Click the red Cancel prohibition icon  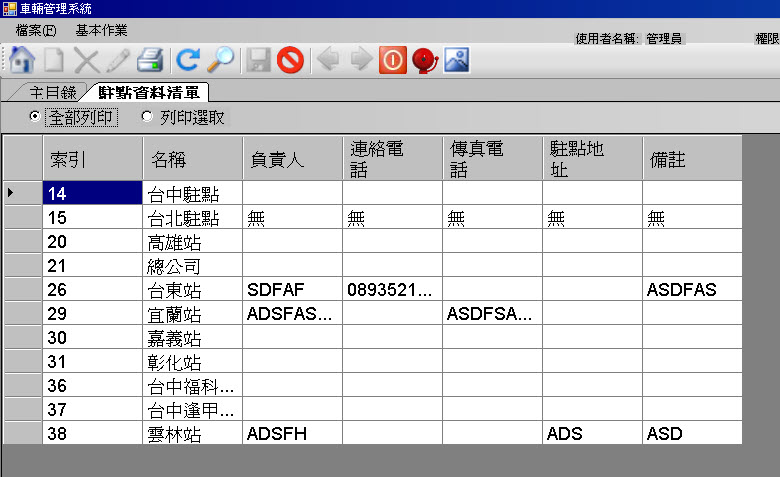[x=291, y=60]
